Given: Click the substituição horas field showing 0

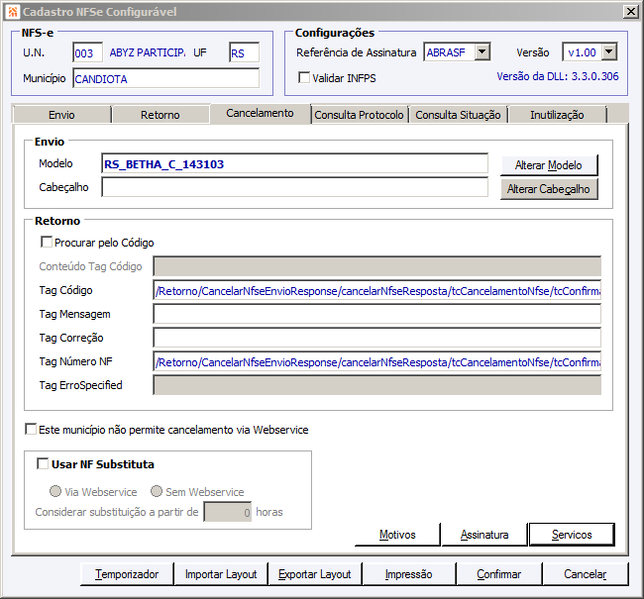Looking at the screenshot, I should (x=228, y=512).
